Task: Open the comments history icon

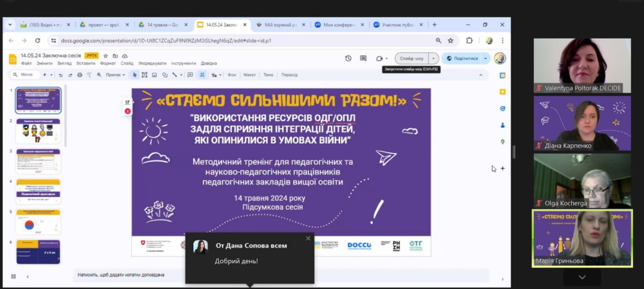Action: click(363, 58)
